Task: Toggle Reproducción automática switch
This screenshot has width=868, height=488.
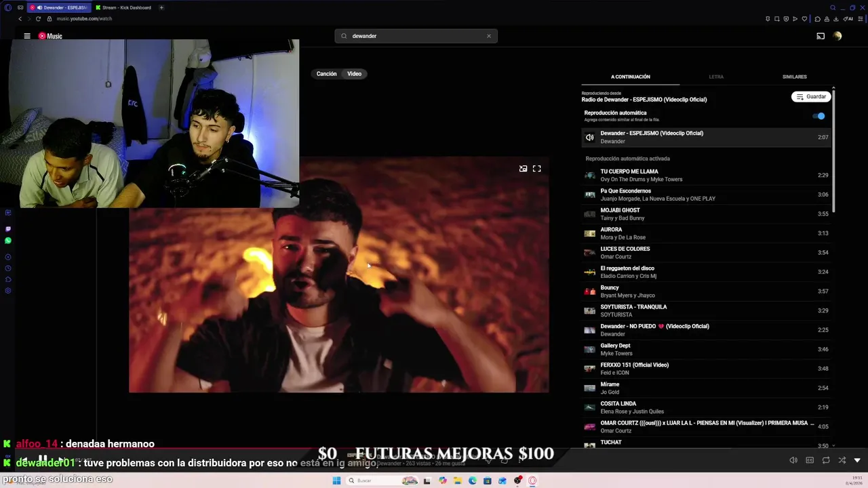Action: point(819,116)
